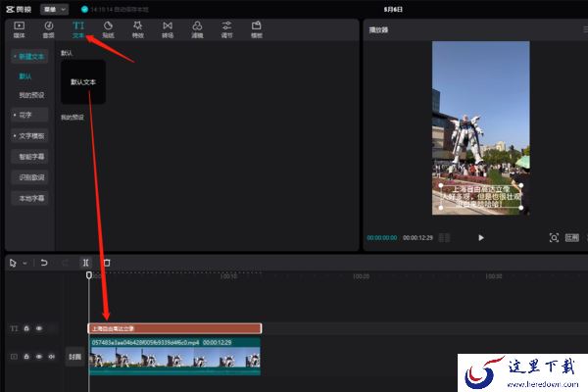Click the 00:10 mark on timeline ruler
The image size is (588, 392).
coord(228,276)
